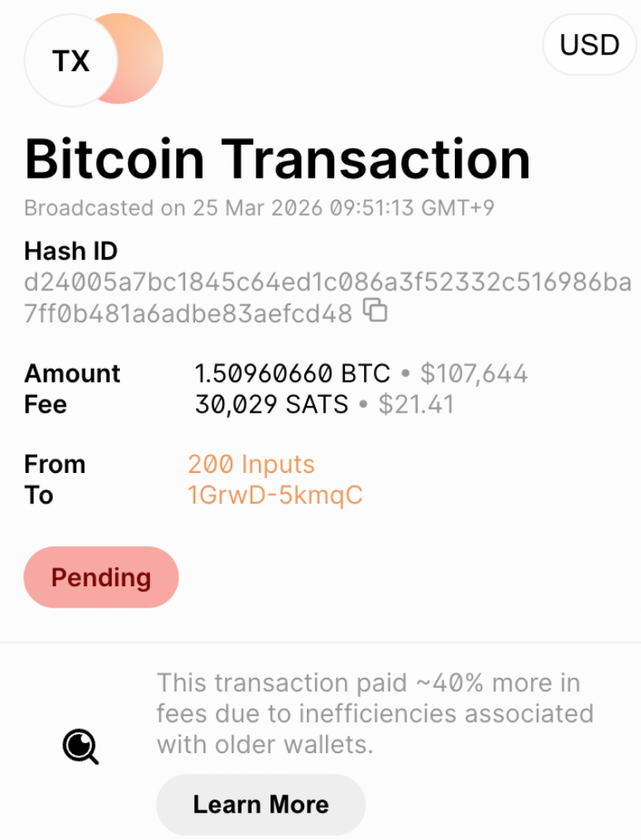
Task: Click the copy hash ID icon
Action: [376, 312]
